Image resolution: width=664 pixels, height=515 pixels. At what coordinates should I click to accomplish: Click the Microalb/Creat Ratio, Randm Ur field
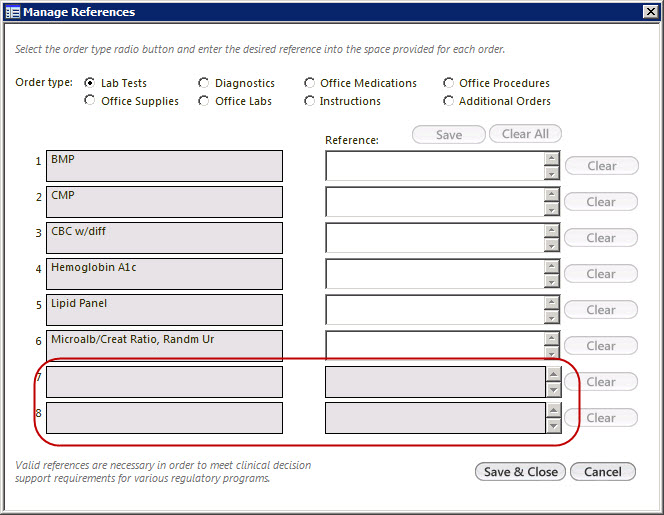pyautogui.click(x=164, y=345)
